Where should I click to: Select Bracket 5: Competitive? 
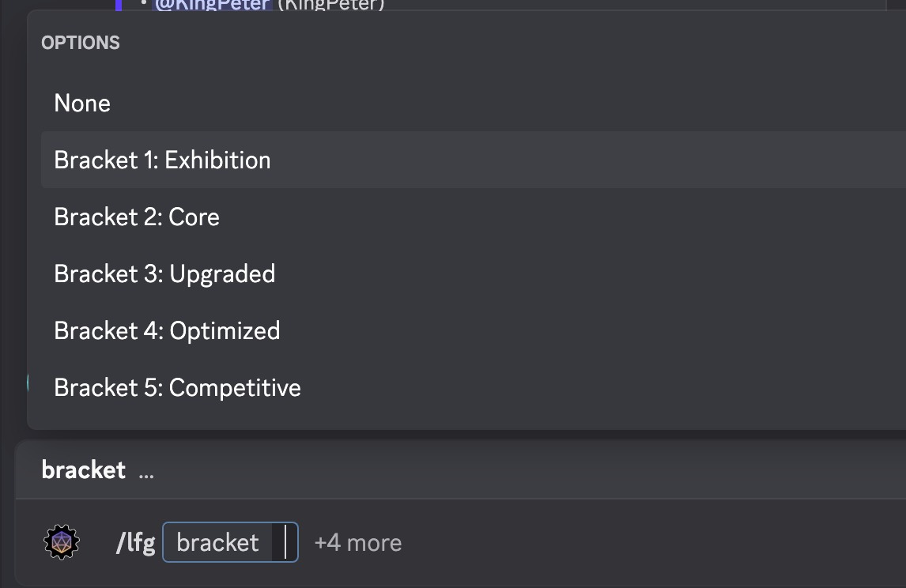click(x=177, y=388)
